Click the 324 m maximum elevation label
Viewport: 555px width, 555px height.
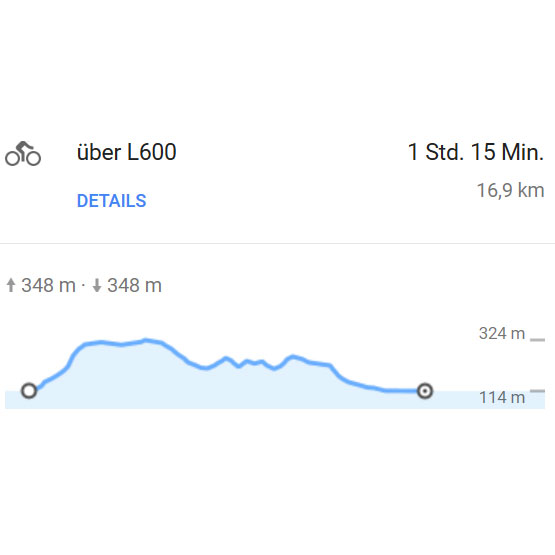pos(502,333)
